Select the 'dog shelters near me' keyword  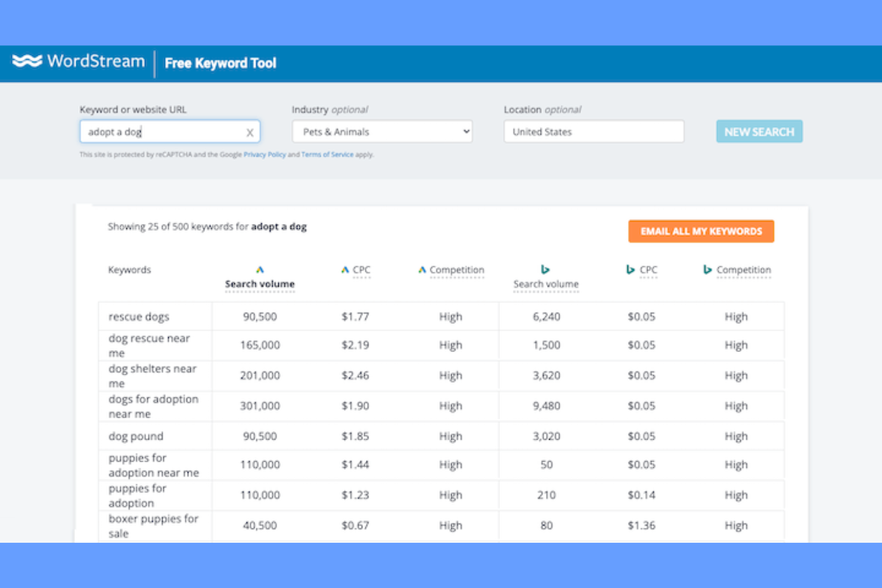click(153, 376)
